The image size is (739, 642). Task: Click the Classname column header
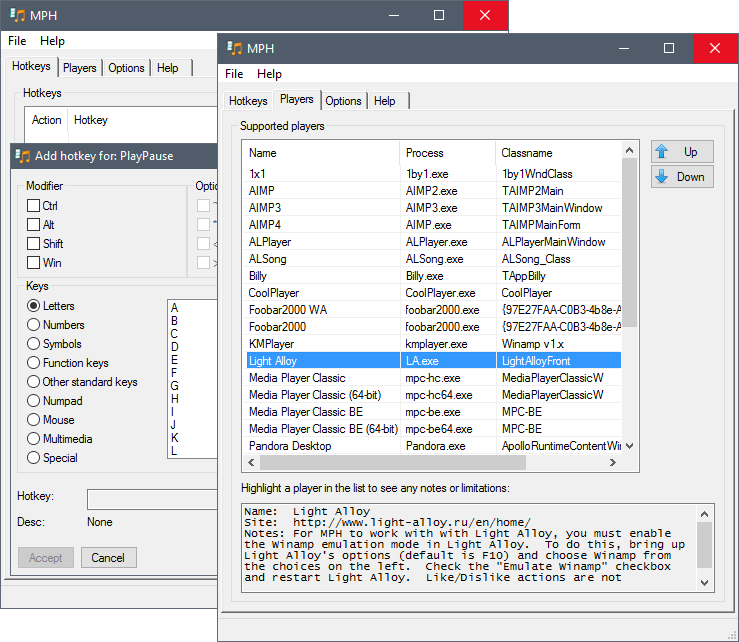(x=559, y=153)
